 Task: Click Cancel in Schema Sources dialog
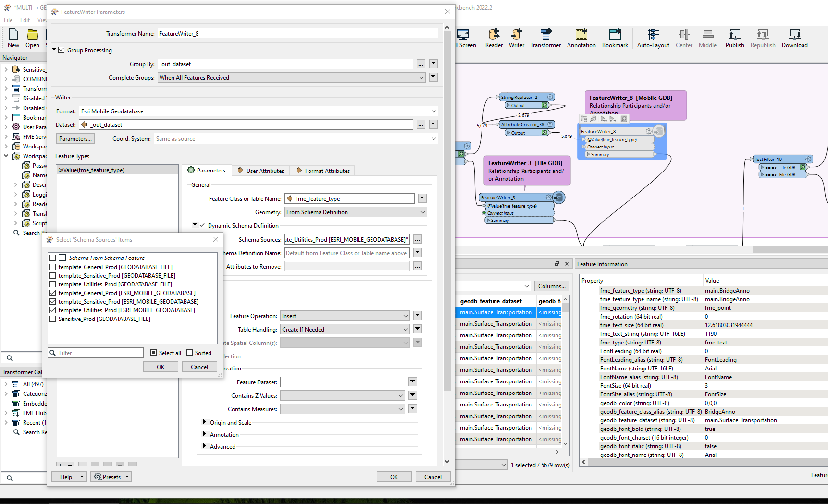point(199,367)
